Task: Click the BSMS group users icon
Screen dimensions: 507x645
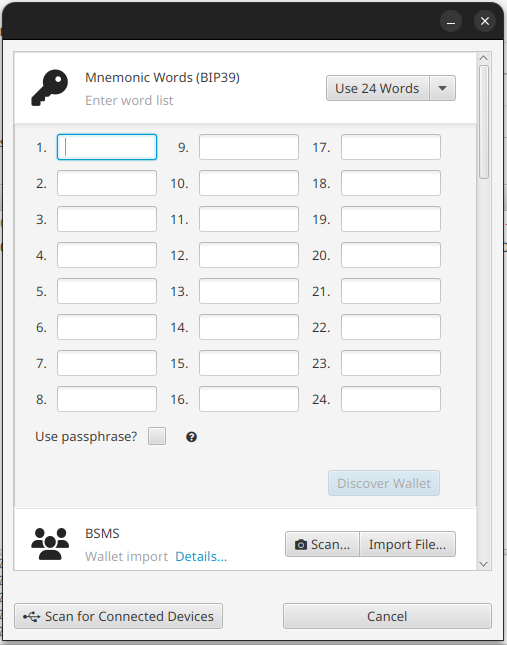Action: (x=50, y=544)
